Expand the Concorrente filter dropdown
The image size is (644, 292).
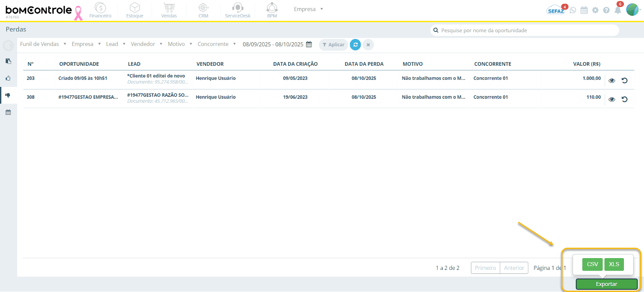[217, 44]
